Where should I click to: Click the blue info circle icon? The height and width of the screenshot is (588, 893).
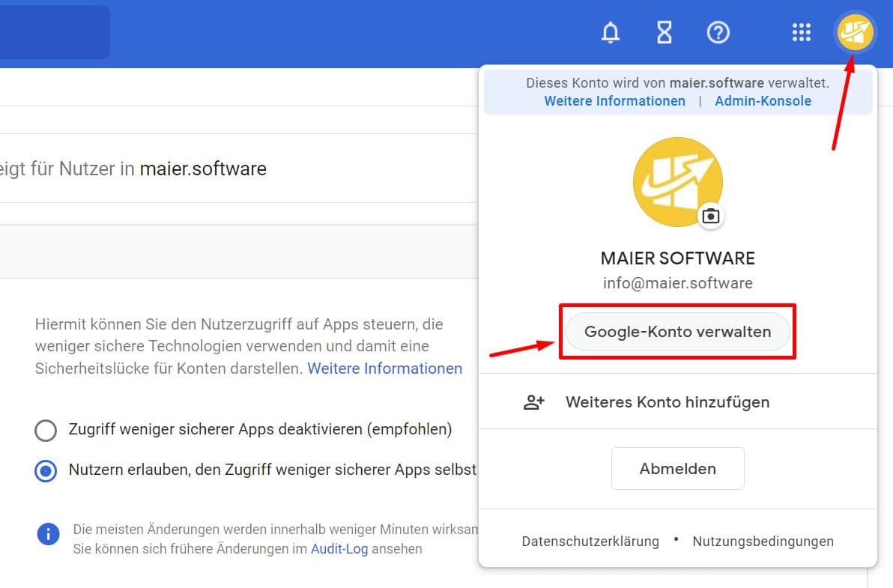(48, 534)
